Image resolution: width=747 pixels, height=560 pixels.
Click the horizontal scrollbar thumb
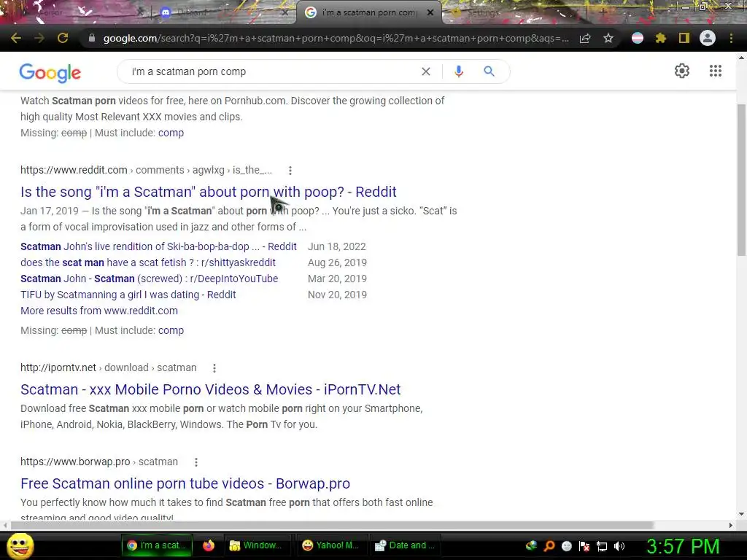coord(332,525)
